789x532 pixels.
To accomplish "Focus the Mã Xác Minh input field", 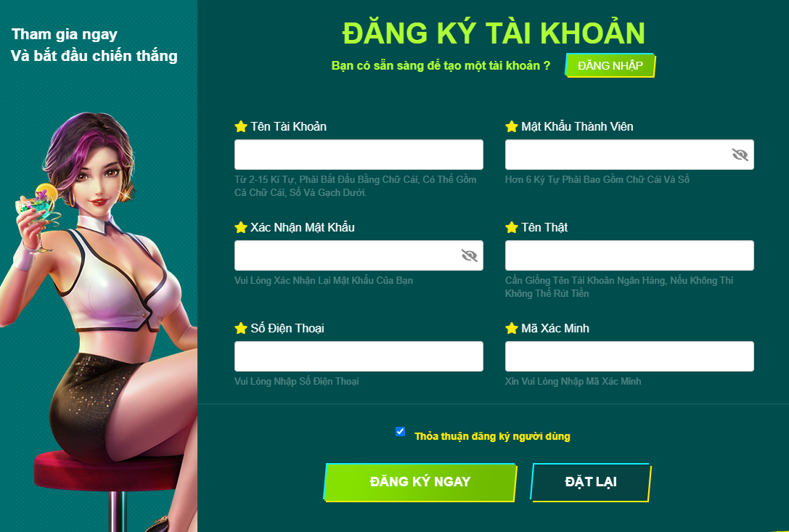I will click(629, 356).
